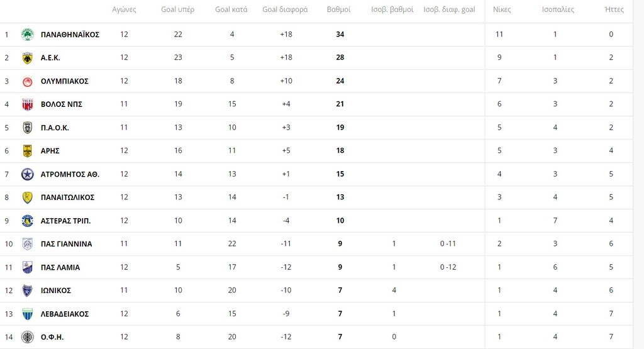Click the Volos NPS team logo
Image resolution: width=644 pixels, height=349 pixels.
tap(27, 104)
